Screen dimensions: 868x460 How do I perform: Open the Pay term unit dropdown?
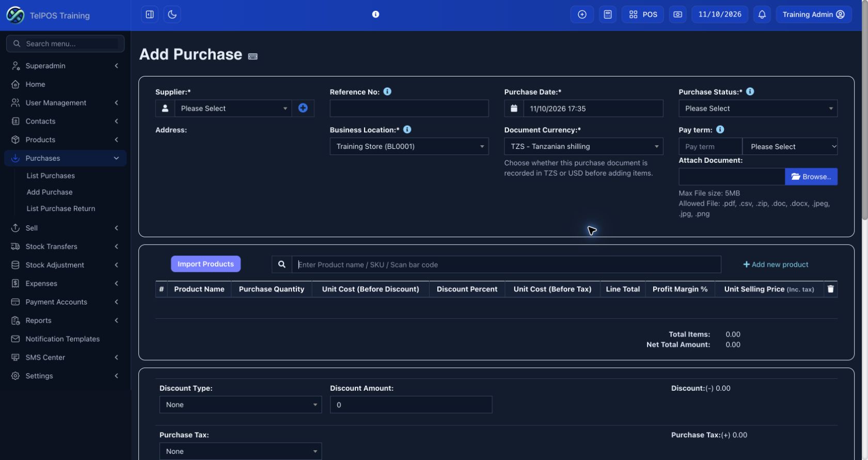click(x=790, y=147)
